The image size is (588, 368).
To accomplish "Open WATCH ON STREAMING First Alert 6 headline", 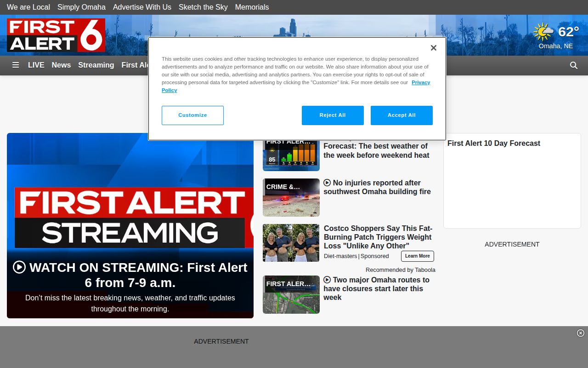I will click(x=130, y=275).
